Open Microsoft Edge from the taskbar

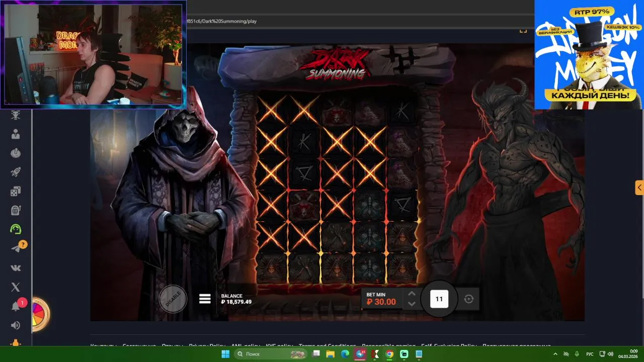[x=345, y=354]
